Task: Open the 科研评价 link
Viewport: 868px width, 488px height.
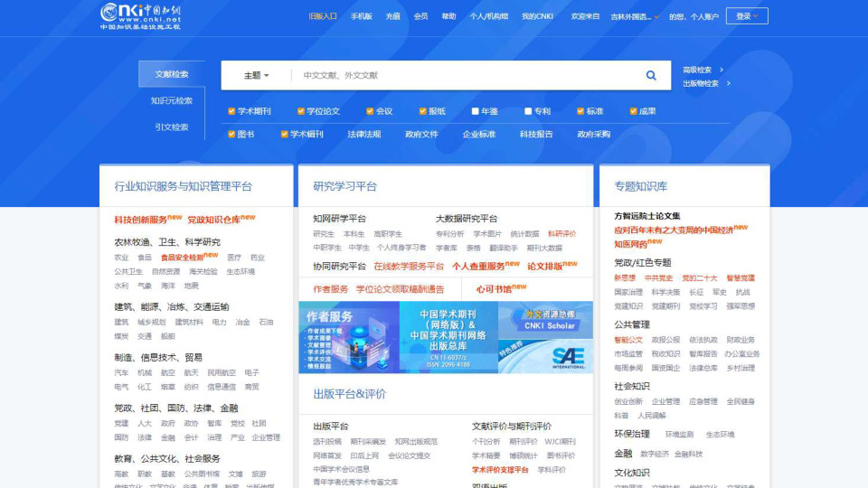Action: click(x=561, y=234)
